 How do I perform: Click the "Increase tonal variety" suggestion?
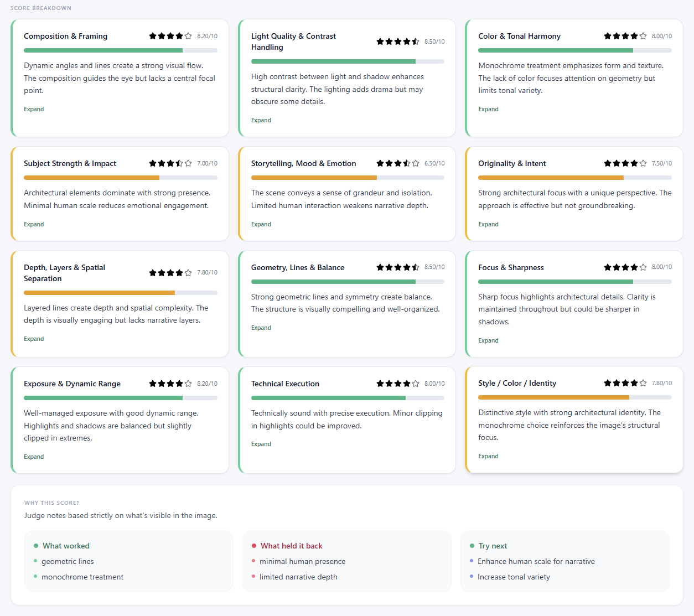click(x=514, y=577)
